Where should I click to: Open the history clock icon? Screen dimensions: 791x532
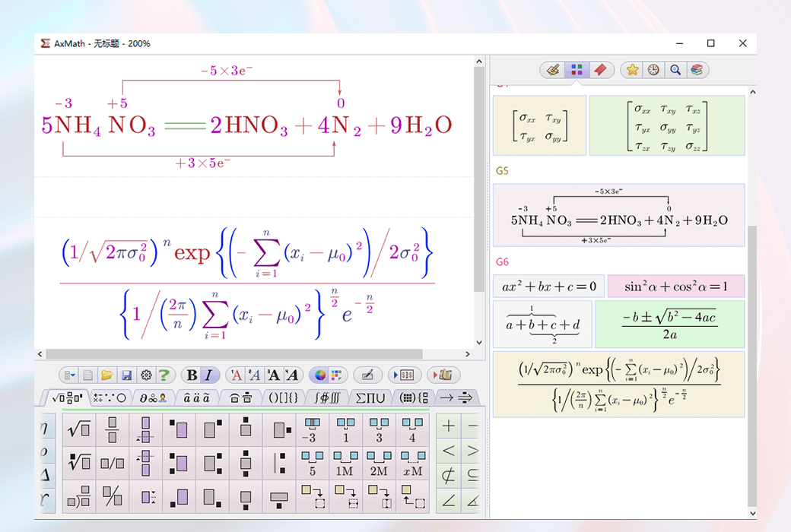653,69
